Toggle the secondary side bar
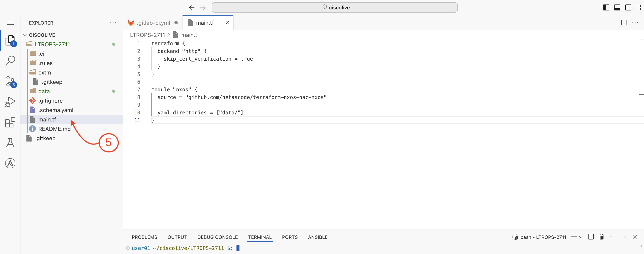 point(628,7)
